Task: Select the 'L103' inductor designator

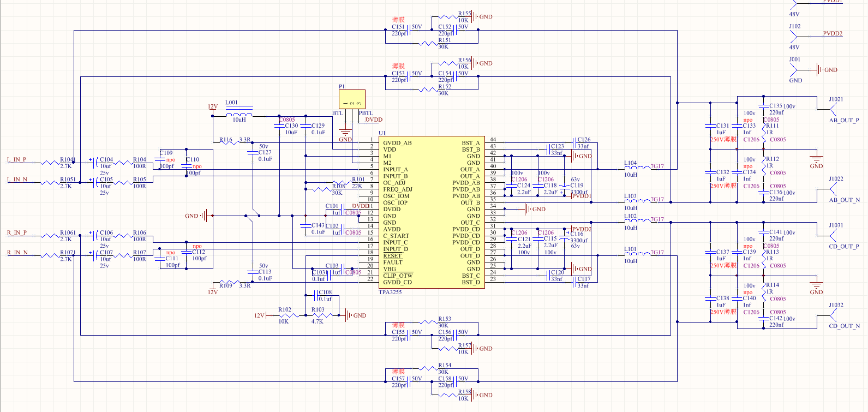Action: pos(630,196)
